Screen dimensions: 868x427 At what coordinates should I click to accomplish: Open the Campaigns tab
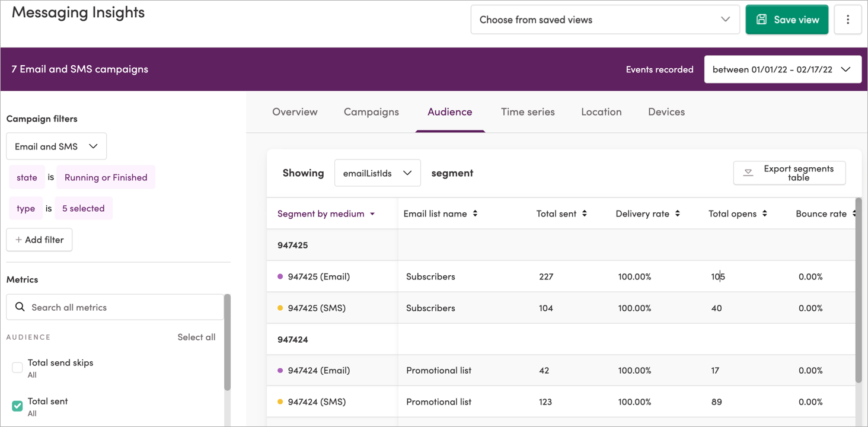pos(371,111)
